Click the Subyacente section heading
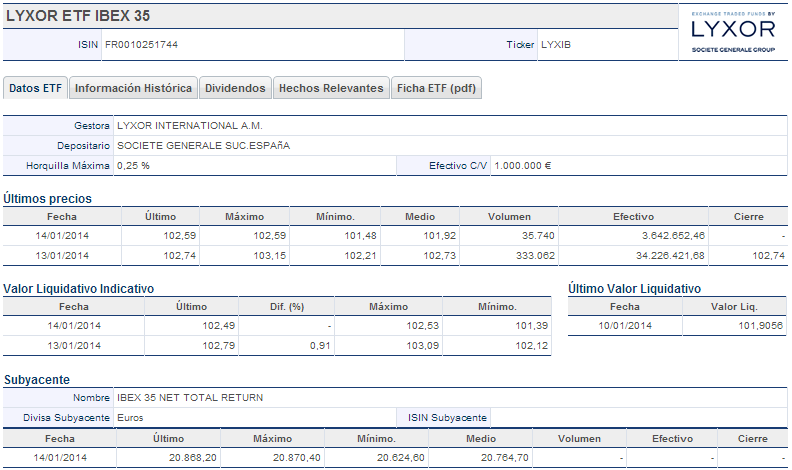The width and height of the screenshot is (792, 470). pyautogui.click(x=37, y=380)
